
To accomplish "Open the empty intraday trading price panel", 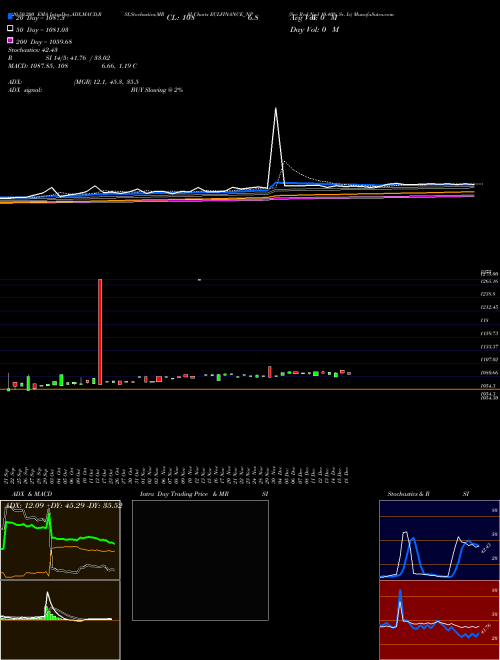I will tap(200, 560).
